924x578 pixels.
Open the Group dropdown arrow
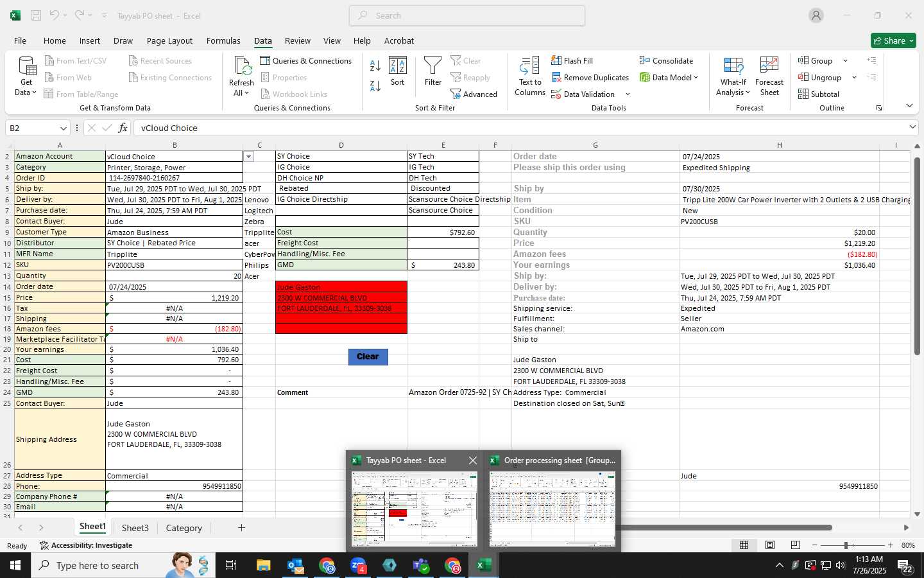click(x=845, y=61)
